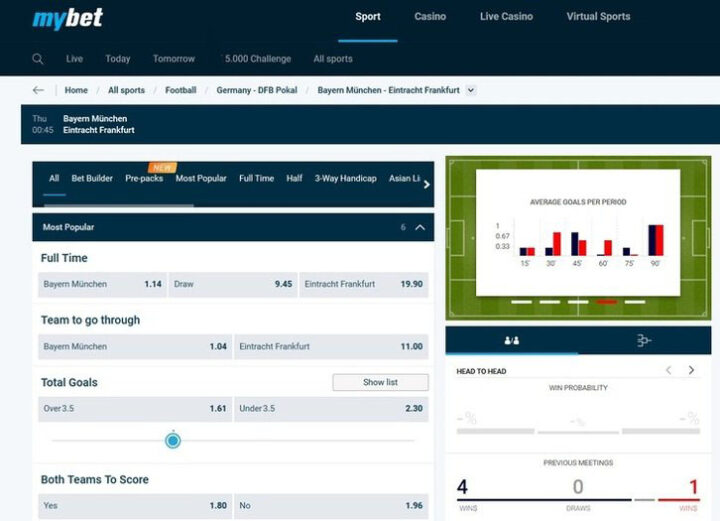Go to next head-to-head stat
The height and width of the screenshot is (521, 720).
(x=691, y=370)
